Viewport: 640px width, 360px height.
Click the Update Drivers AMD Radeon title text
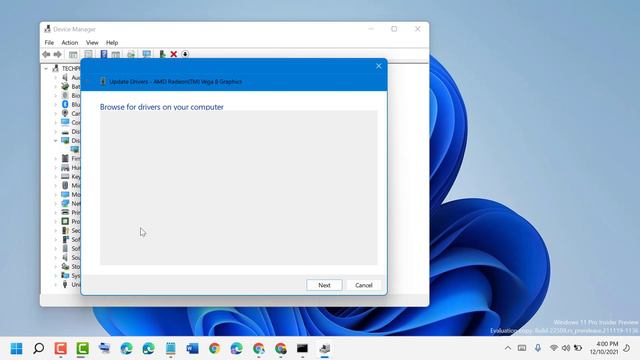(176, 82)
